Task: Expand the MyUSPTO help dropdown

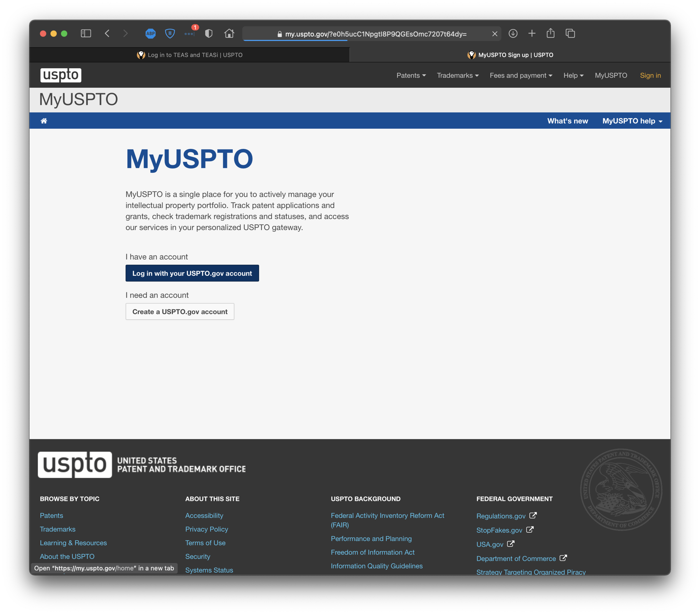Action: pos(632,121)
